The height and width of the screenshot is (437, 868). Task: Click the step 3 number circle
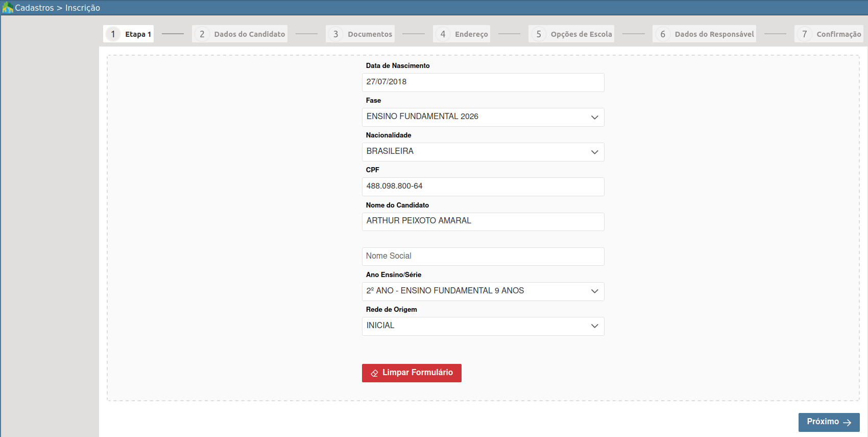coord(335,34)
